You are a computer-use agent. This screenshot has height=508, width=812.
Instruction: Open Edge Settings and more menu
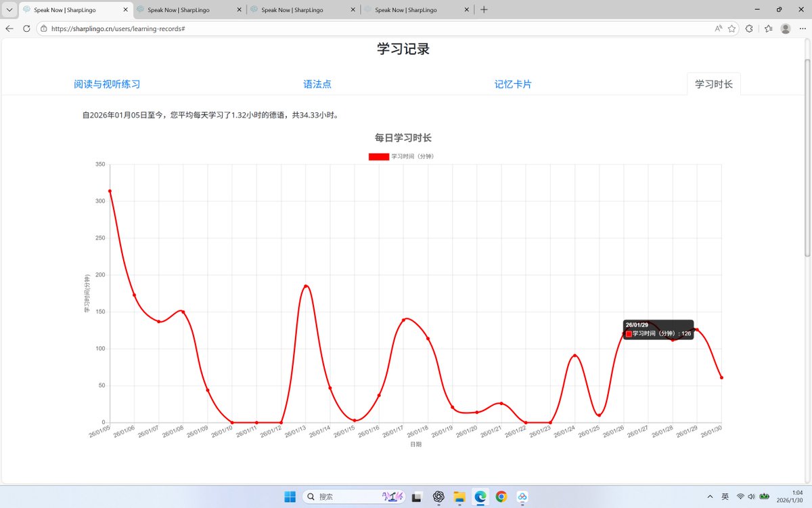[803, 28]
